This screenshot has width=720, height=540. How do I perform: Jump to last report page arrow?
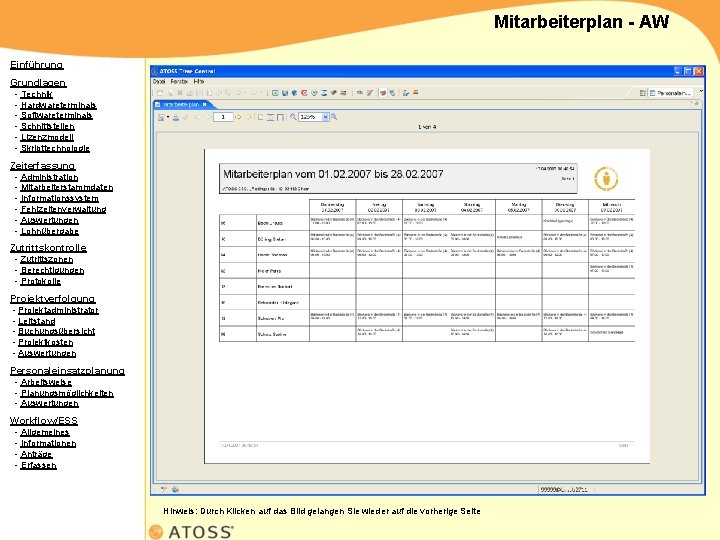pos(248,117)
